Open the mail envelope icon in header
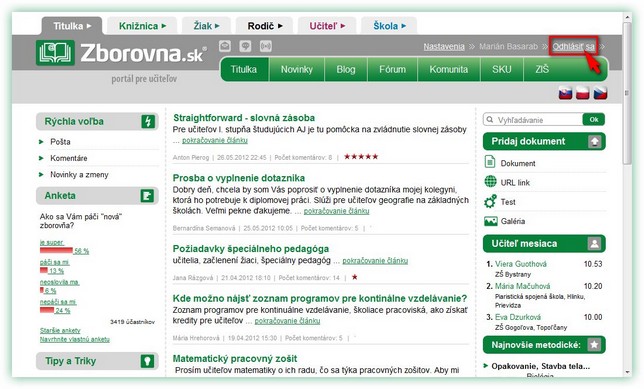 225,46
